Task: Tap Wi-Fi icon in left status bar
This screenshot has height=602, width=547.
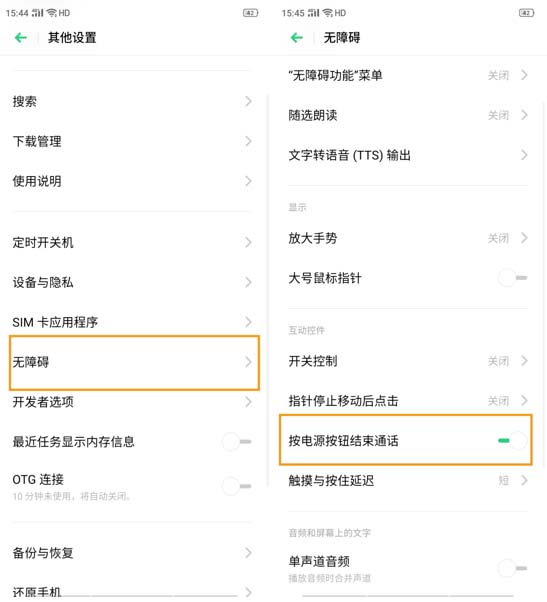Action: (x=51, y=13)
